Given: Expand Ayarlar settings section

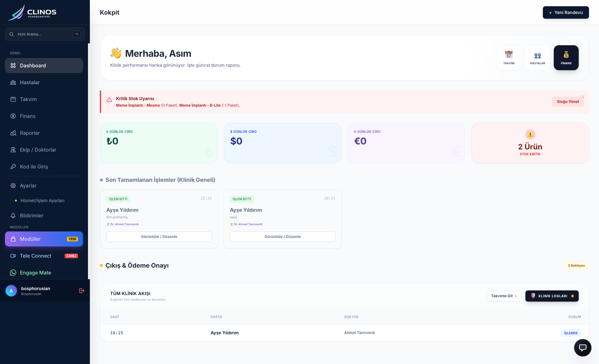Looking at the screenshot, I should (x=28, y=186).
